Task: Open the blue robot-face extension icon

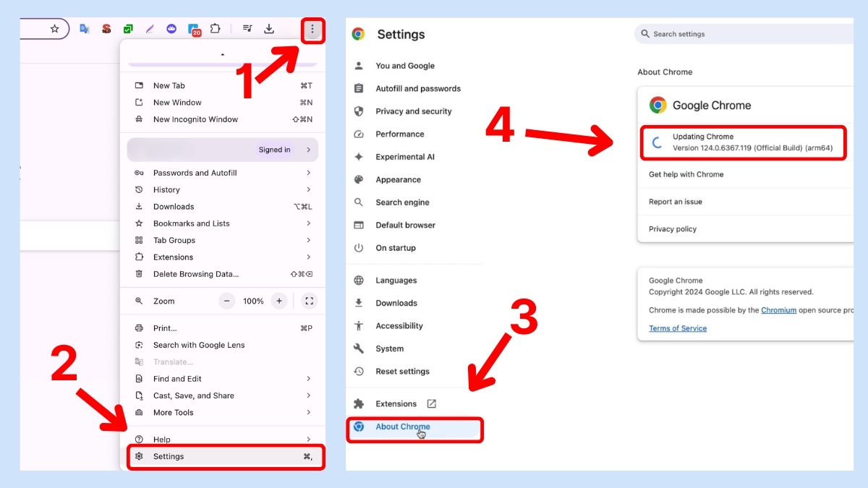Action: (171, 29)
